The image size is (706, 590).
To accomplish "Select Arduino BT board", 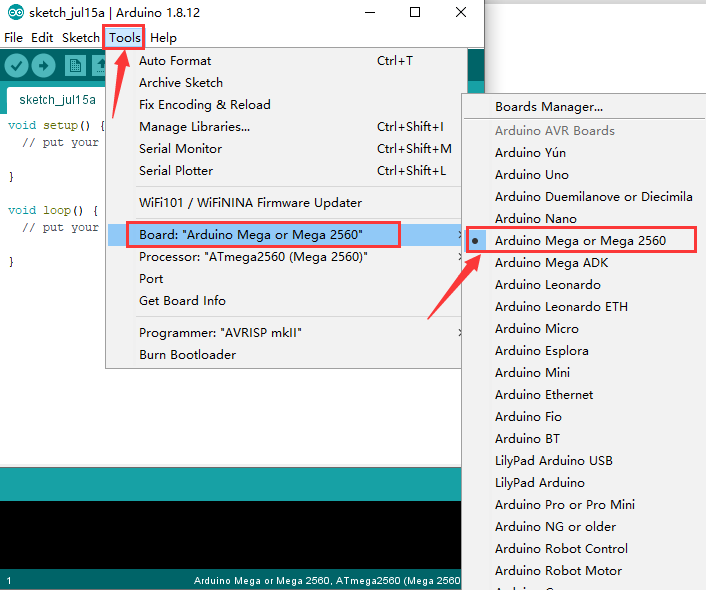I will (584, 439).
